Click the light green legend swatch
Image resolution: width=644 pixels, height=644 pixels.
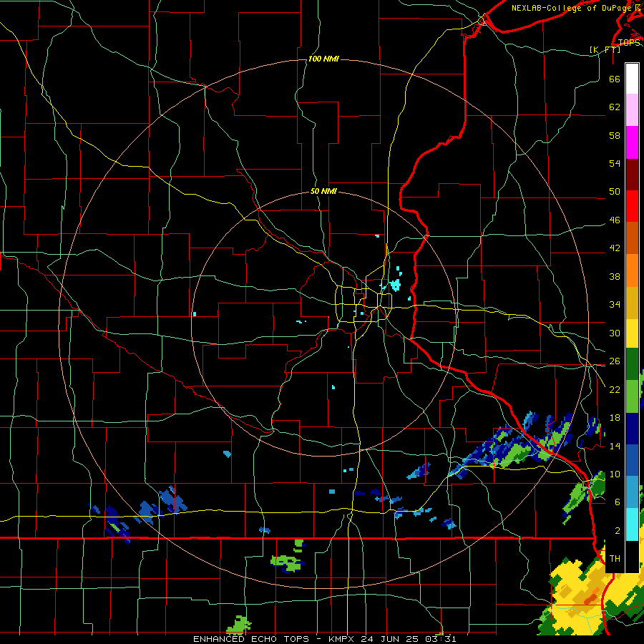[632, 396]
